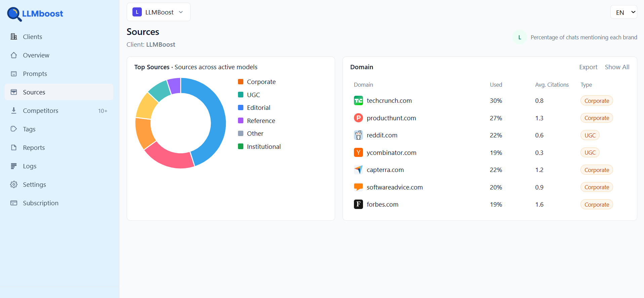Screen dimensions: 644x298
Task: Click Corporate badge for forbes.com
Action: (x=597, y=204)
